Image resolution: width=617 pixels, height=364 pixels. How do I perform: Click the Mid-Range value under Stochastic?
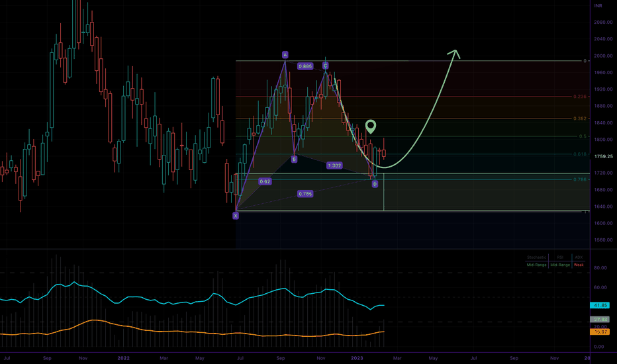pyautogui.click(x=536, y=265)
